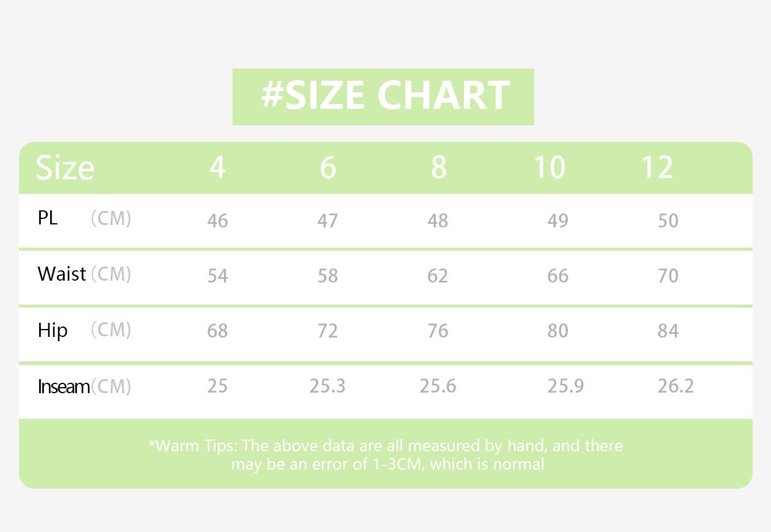Select the size 4 column header

click(x=217, y=167)
